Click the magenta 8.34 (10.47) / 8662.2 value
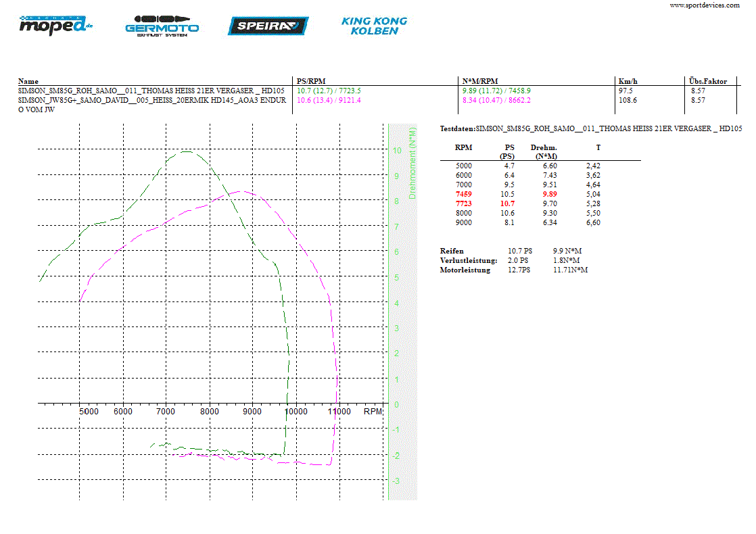The width and height of the screenshot is (756, 534). [496, 100]
